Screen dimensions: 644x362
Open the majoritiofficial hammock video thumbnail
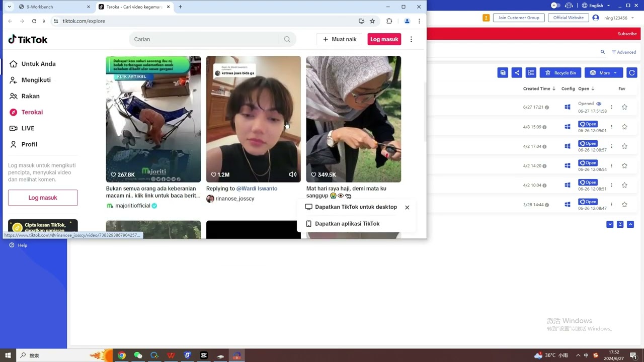153,119
